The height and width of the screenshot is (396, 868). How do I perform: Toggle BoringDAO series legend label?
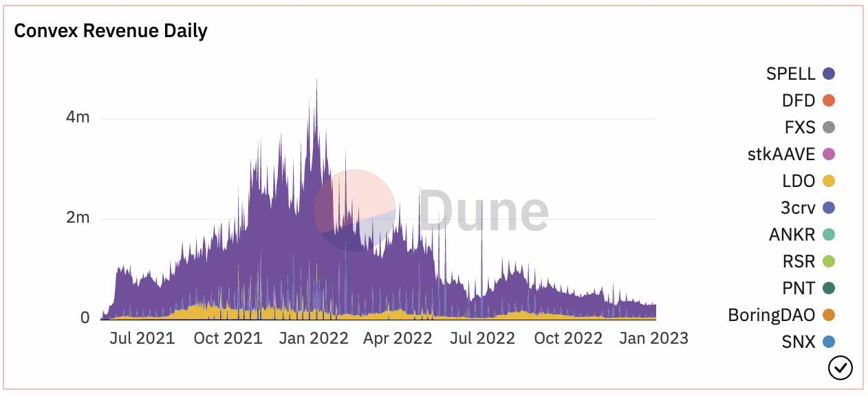click(x=771, y=316)
